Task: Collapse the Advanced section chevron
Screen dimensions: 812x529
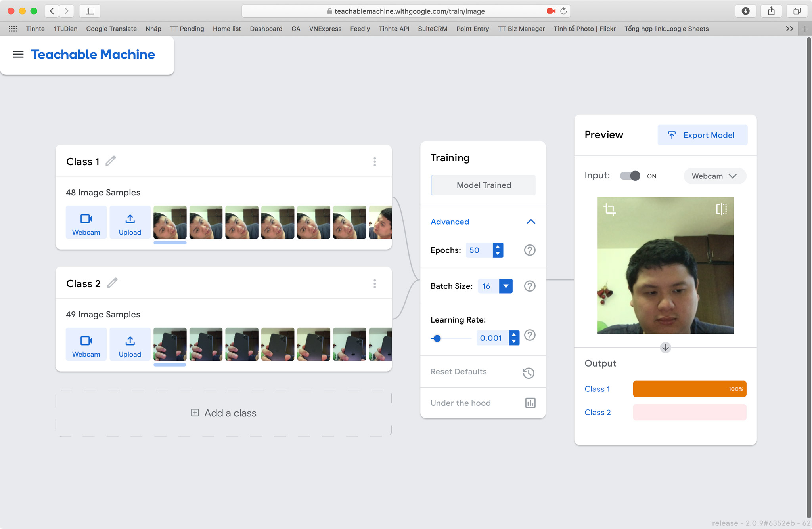Action: pyautogui.click(x=531, y=222)
